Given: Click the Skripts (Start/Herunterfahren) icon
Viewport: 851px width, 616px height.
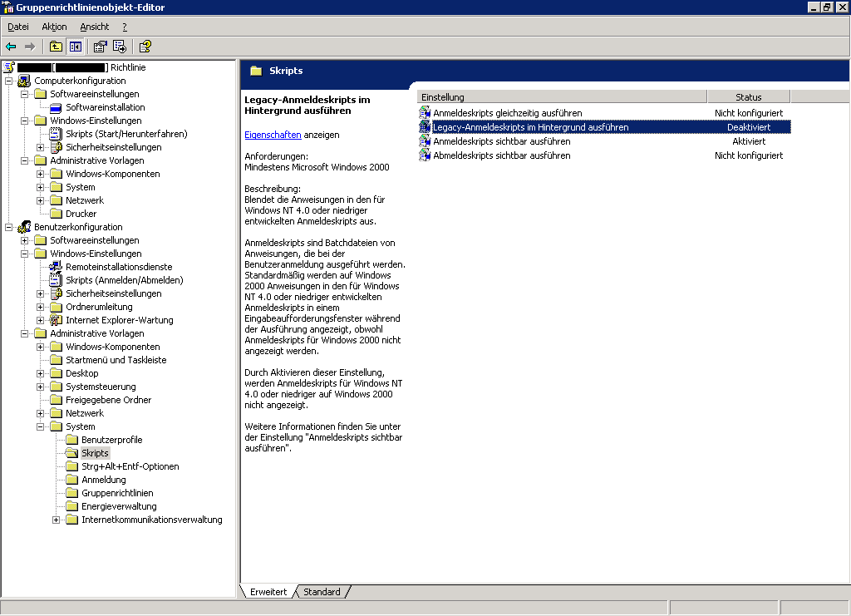Looking at the screenshot, I should 56,134.
